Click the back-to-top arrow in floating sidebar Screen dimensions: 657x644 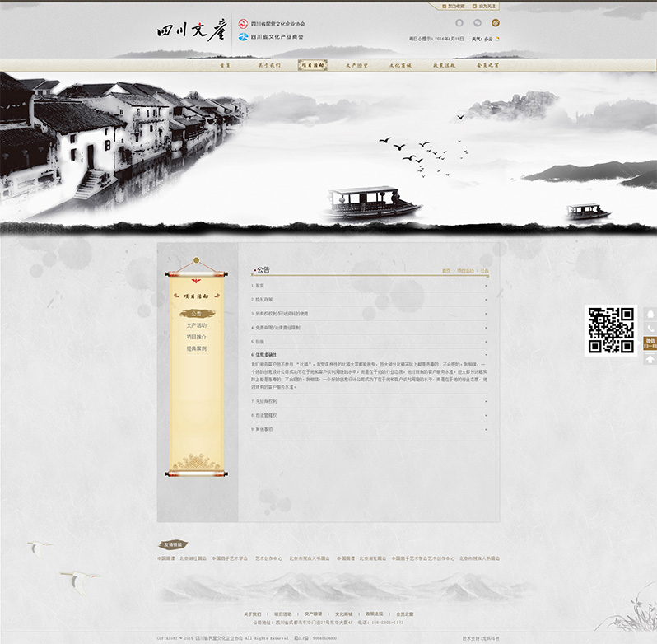(x=650, y=359)
